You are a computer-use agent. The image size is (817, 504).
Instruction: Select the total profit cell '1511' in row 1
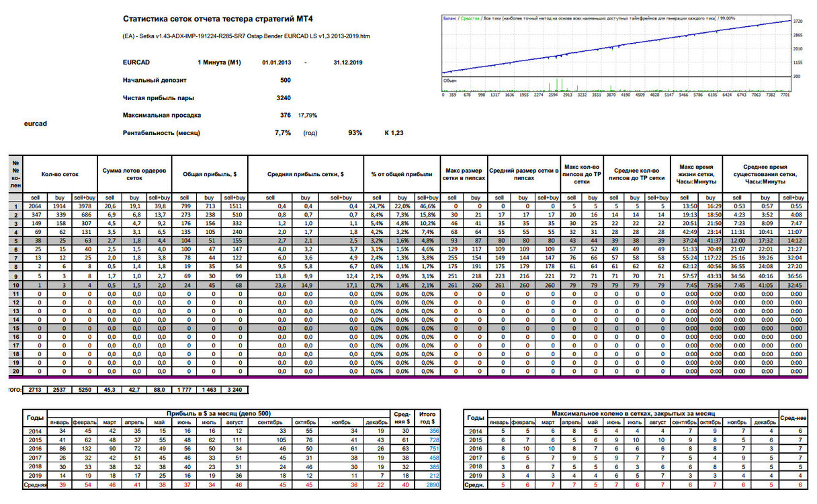236,206
